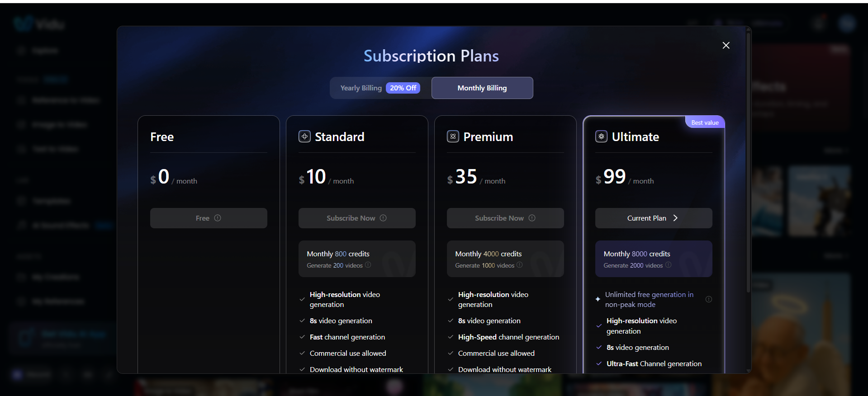Click info icon on Standard Subscribe Now
This screenshot has height=396, width=868.
[383, 218]
